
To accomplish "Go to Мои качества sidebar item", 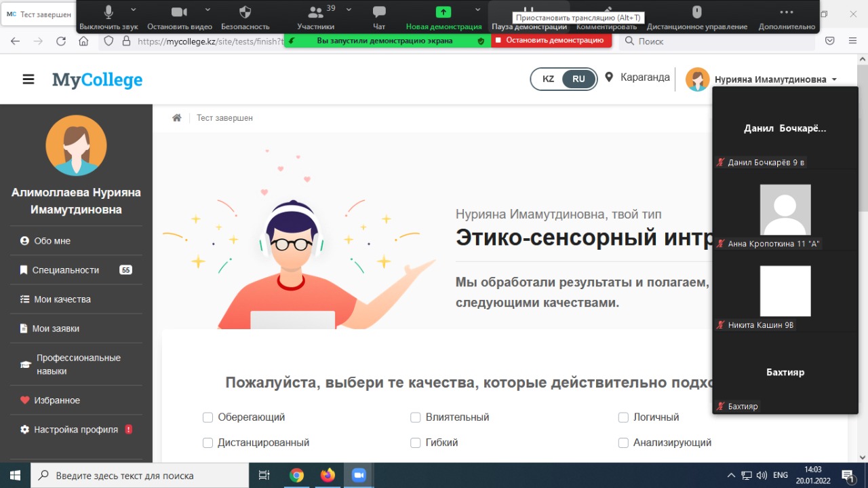I will [62, 299].
